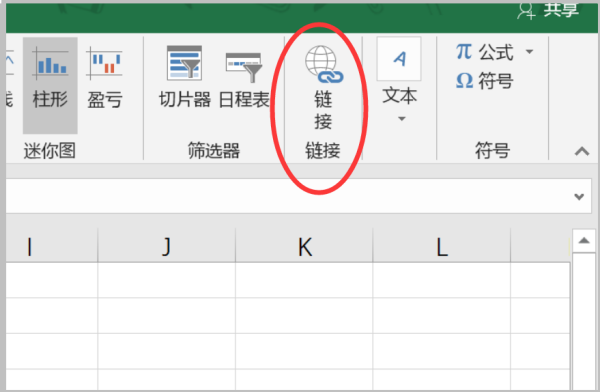600x392 pixels.
Task: Insert a Timeline (日程表) filter
Action: 244,77
